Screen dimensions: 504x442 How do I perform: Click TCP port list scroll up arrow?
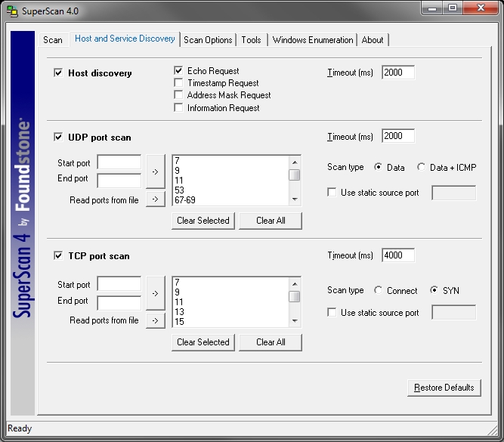pos(295,284)
